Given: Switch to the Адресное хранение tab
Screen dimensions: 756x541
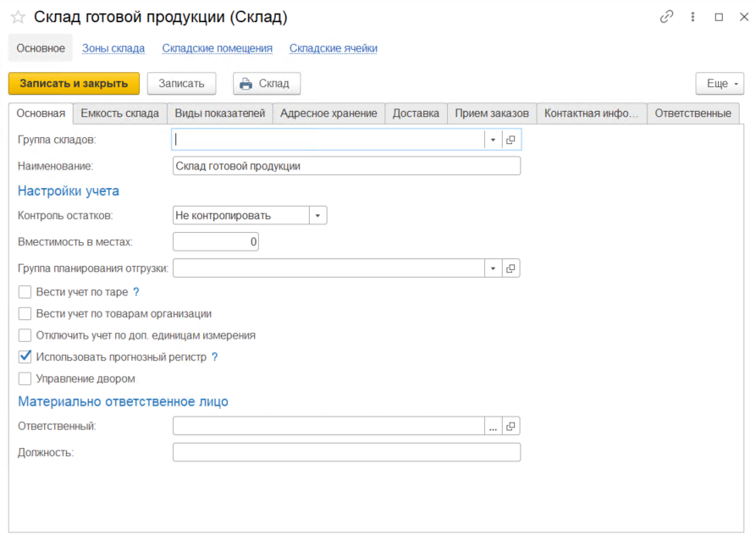Looking at the screenshot, I should coord(328,113).
